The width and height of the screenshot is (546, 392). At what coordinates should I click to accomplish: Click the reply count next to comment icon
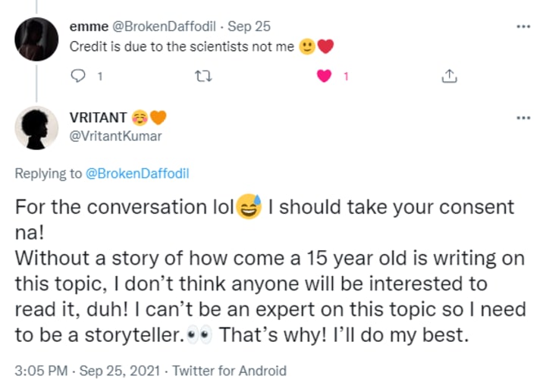click(99, 76)
